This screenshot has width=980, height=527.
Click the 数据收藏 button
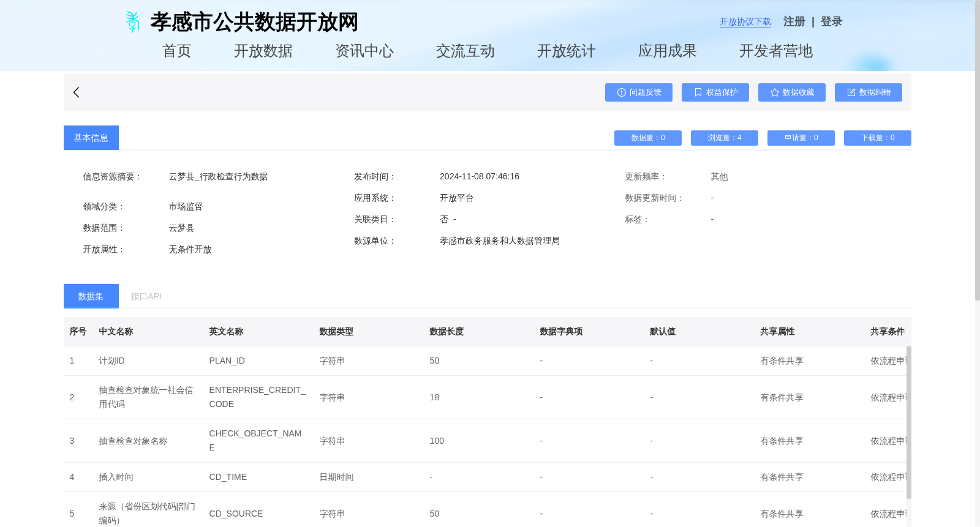(x=792, y=92)
